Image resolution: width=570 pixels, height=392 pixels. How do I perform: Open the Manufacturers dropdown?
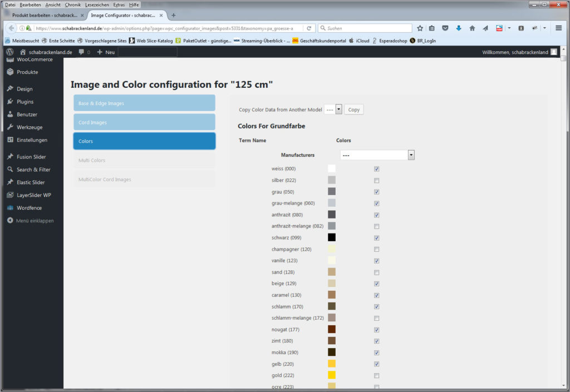point(377,155)
